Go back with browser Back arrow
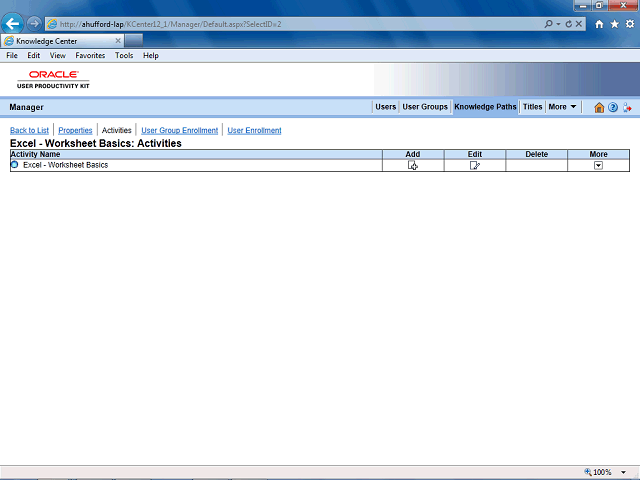This screenshot has width=640, height=480. point(12,24)
